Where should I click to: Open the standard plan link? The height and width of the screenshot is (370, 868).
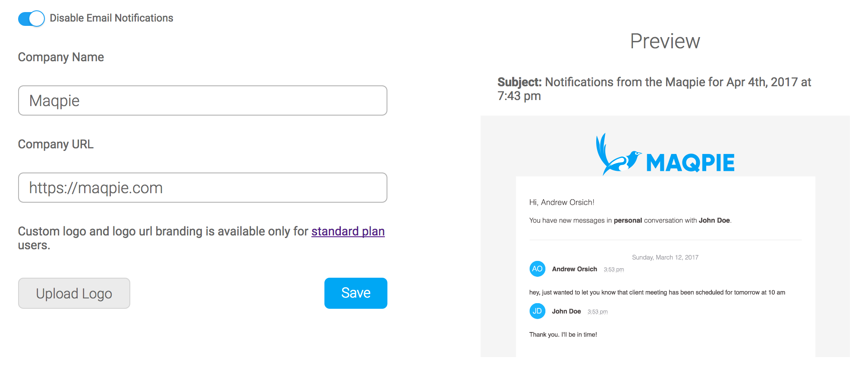point(348,232)
